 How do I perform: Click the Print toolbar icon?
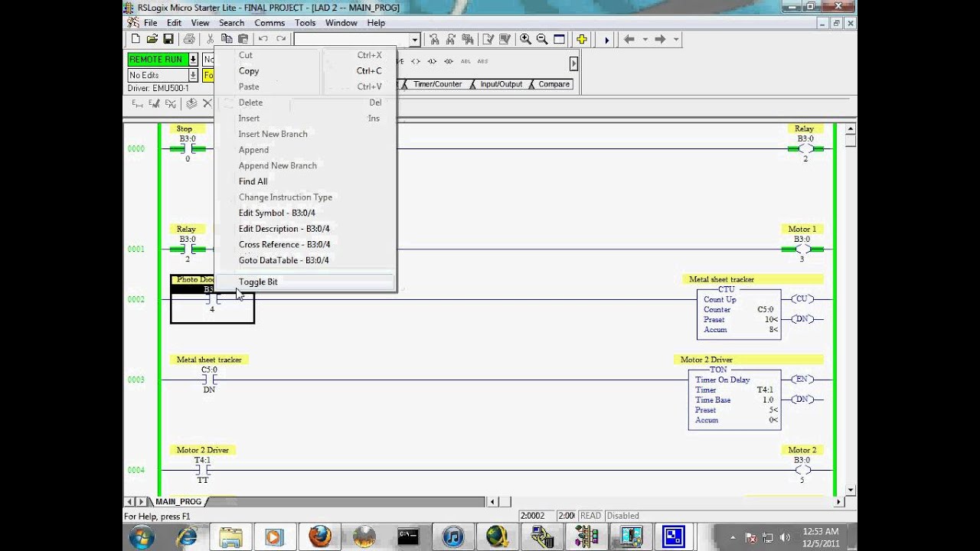click(x=189, y=39)
